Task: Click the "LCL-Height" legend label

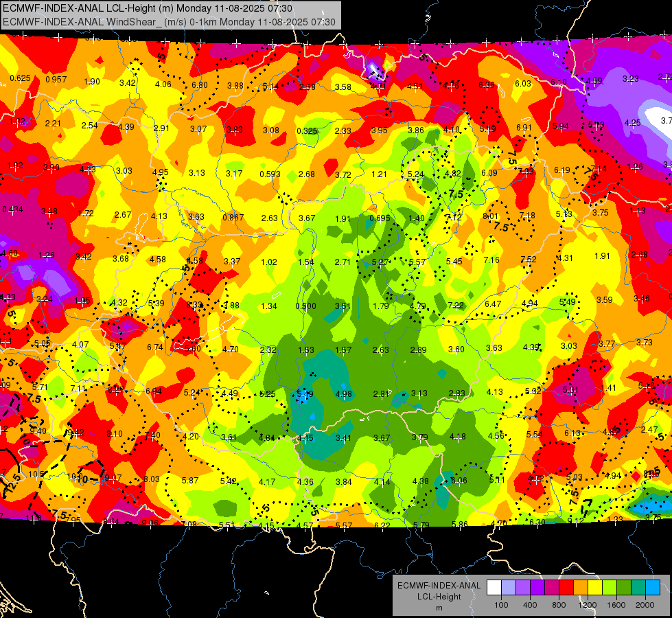Action: [x=439, y=597]
